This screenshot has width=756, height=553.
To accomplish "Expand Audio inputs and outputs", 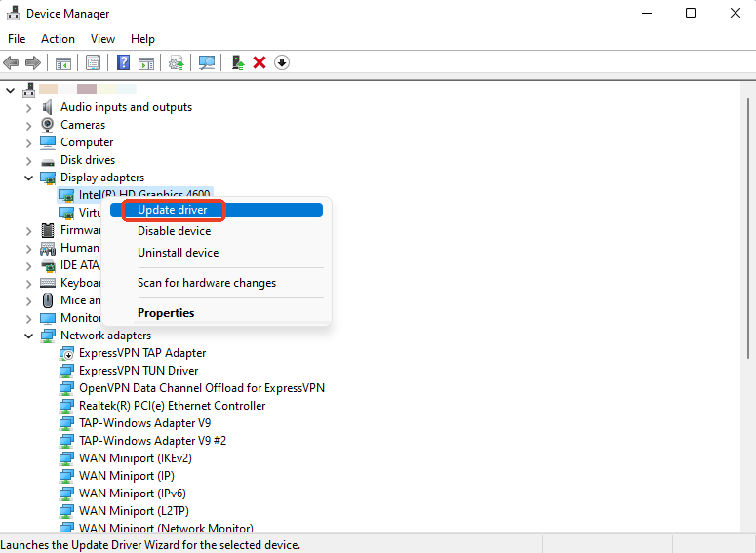I will coord(28,108).
